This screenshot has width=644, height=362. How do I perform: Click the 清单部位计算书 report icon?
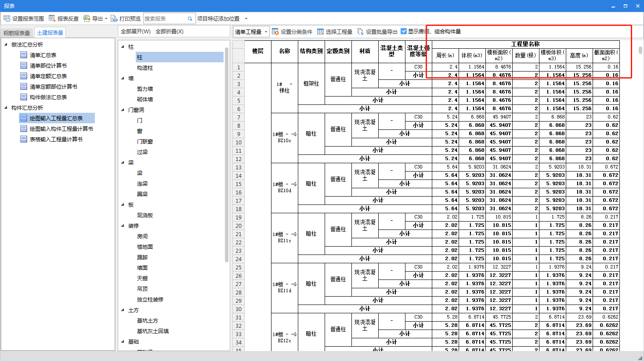point(24,65)
